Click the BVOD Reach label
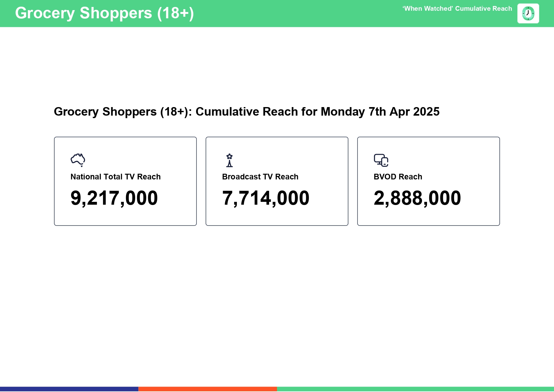Viewport: 554px width, 392px height. 398,177
